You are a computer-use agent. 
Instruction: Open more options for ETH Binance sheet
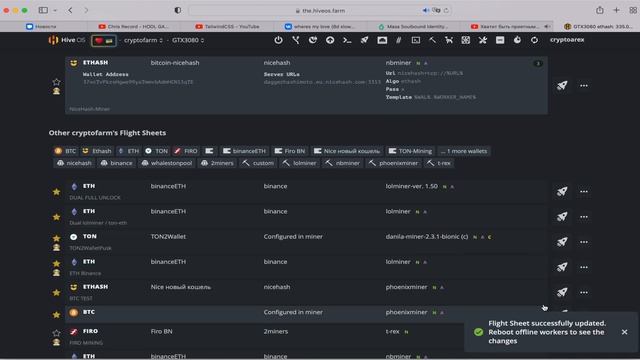(x=584, y=267)
